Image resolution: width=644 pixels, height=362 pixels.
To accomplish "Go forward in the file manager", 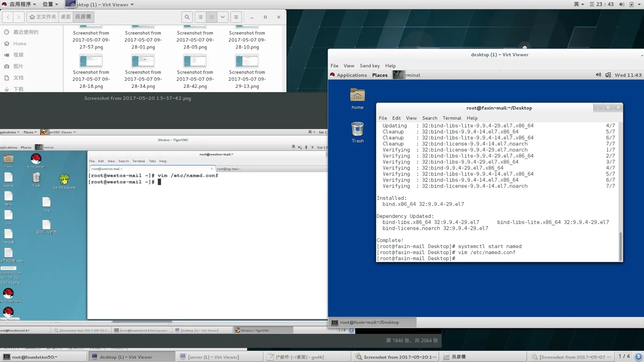I will tap(18, 17).
